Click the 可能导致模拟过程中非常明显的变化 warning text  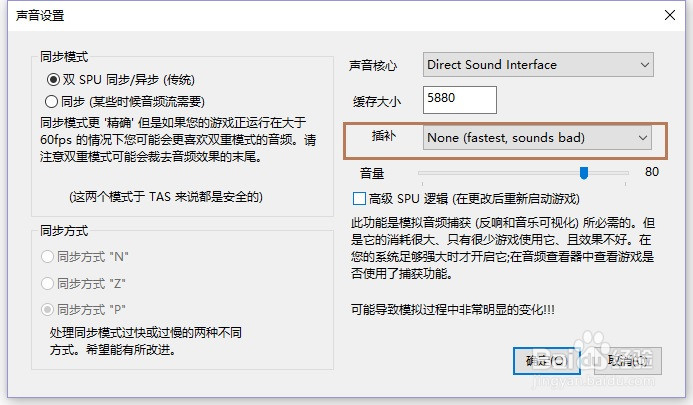pos(453,309)
